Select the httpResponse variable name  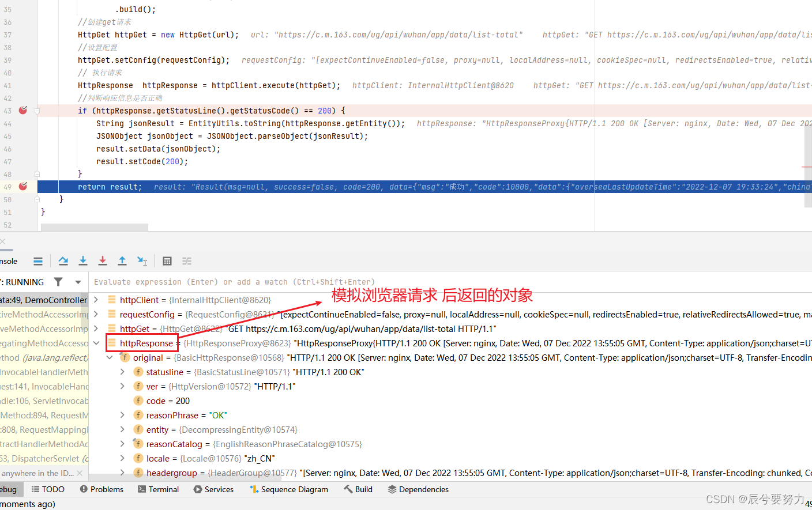[146, 343]
